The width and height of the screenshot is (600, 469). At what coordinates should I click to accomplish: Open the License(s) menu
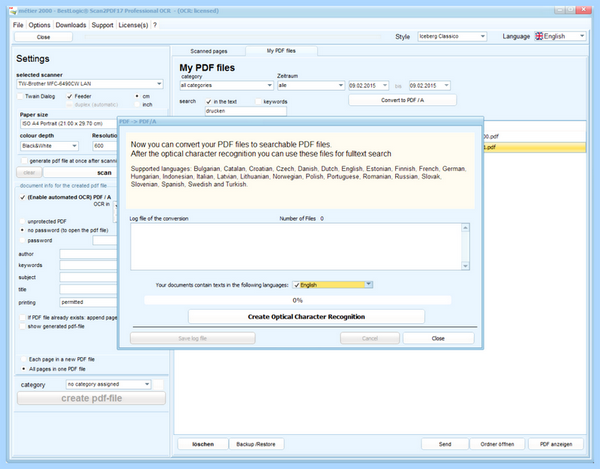133,25
